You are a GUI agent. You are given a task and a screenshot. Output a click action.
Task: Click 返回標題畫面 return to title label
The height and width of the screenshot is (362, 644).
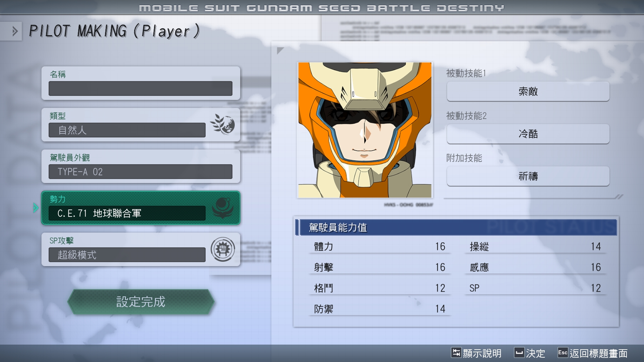[598, 353]
